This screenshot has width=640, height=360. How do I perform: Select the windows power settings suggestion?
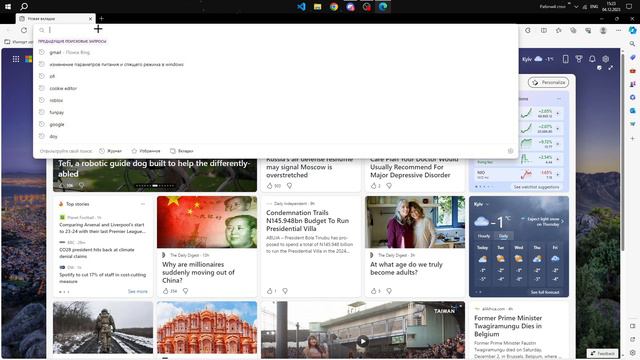click(276, 64)
